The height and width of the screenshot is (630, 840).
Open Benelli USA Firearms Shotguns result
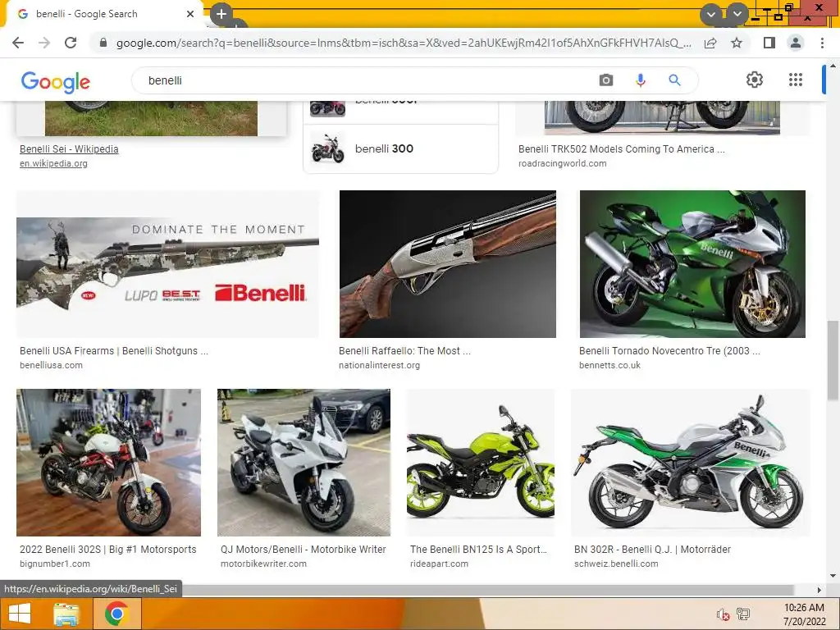click(114, 351)
